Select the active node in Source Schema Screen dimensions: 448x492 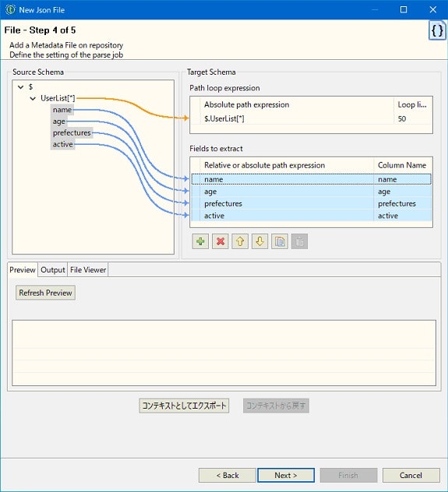63,144
